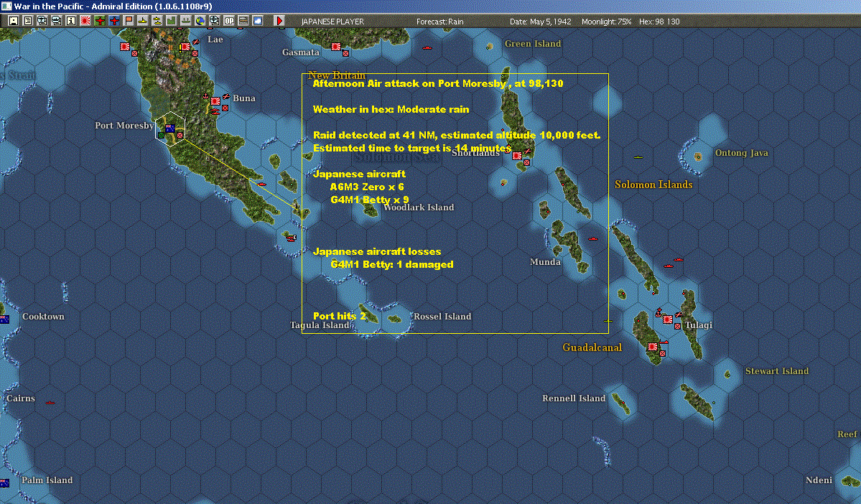Click the 'A6M3 Zero x 6' report line
This screenshot has width=861, height=504.
pos(367,187)
